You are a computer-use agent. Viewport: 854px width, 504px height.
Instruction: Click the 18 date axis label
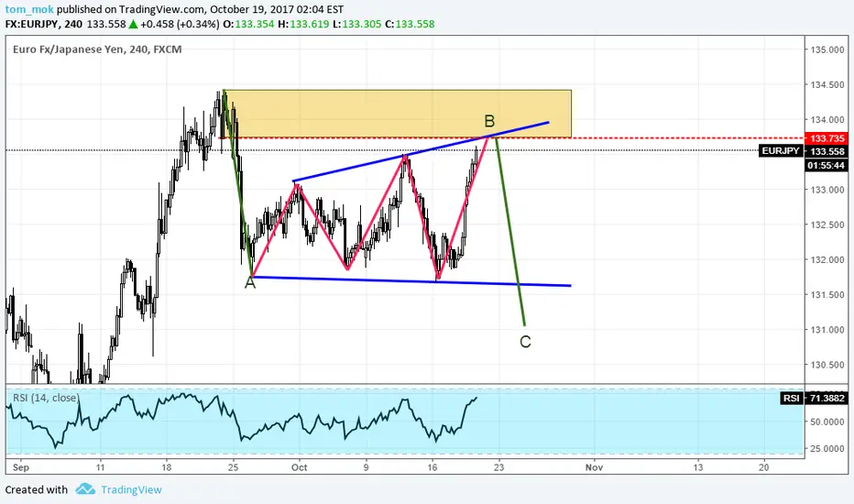(x=167, y=467)
